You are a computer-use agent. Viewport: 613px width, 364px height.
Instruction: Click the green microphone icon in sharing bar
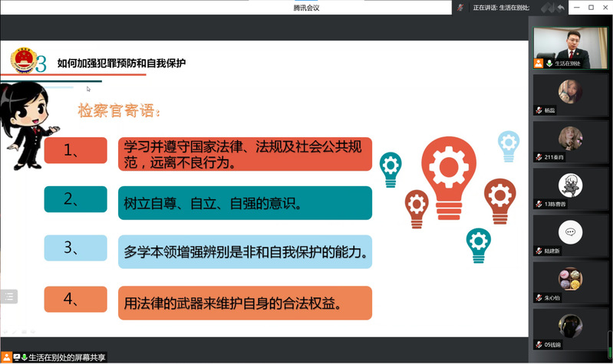[x=24, y=357]
